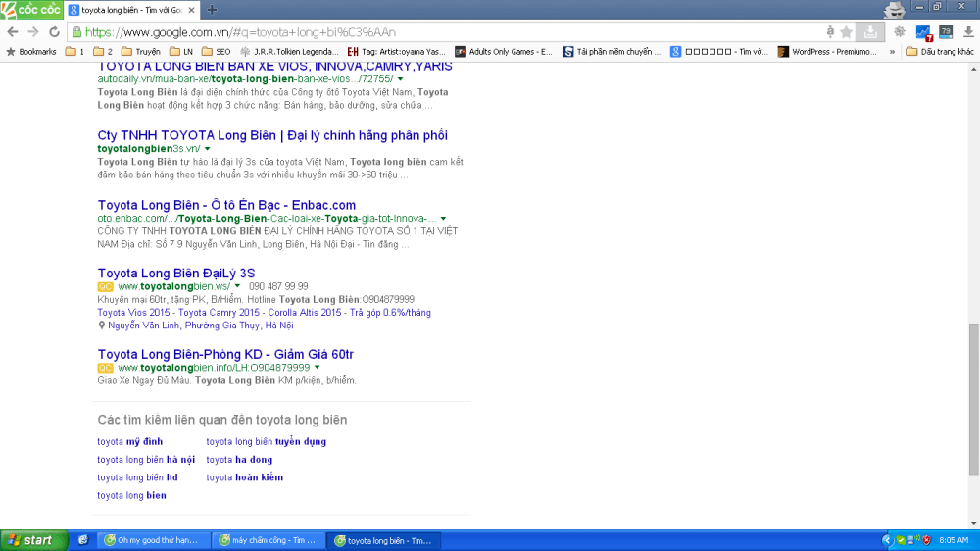Viewport: 980px width, 551px height.
Task: Close the toyota long biên tab
Action: (191, 10)
